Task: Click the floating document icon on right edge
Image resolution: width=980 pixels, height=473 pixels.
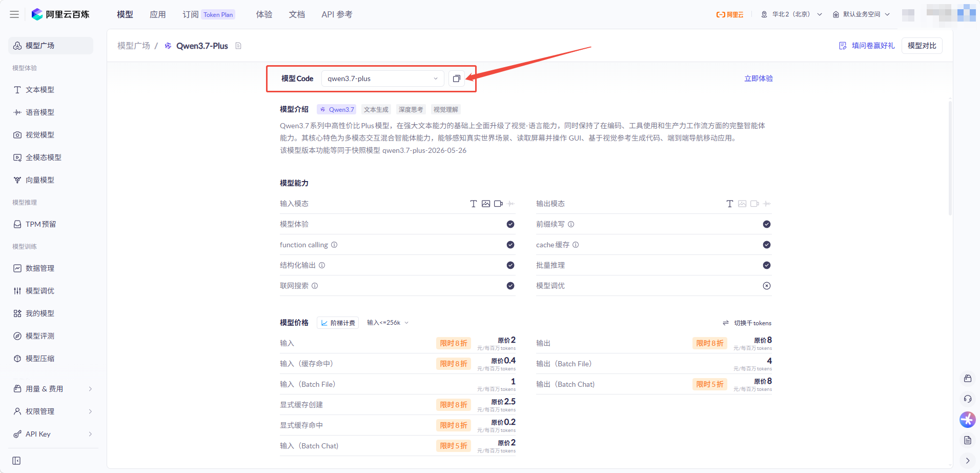Action: point(968,440)
